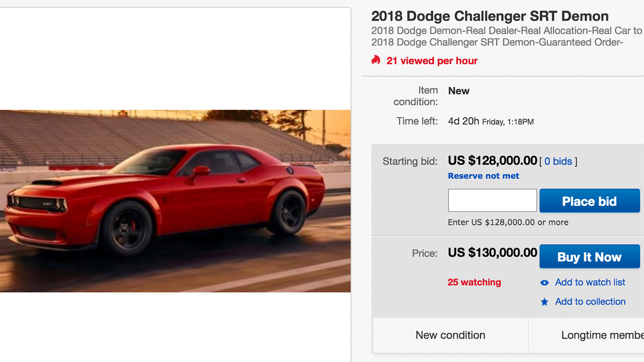The width and height of the screenshot is (644, 362).
Task: Click the Place bid button
Action: [589, 201]
